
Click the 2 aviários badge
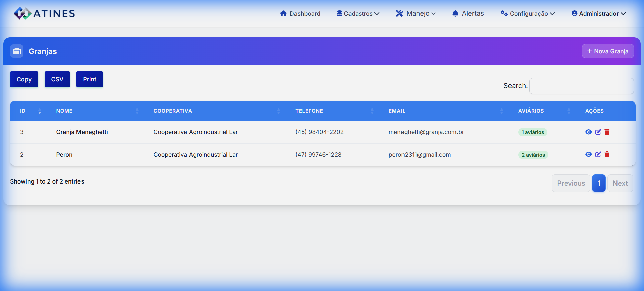(533, 155)
